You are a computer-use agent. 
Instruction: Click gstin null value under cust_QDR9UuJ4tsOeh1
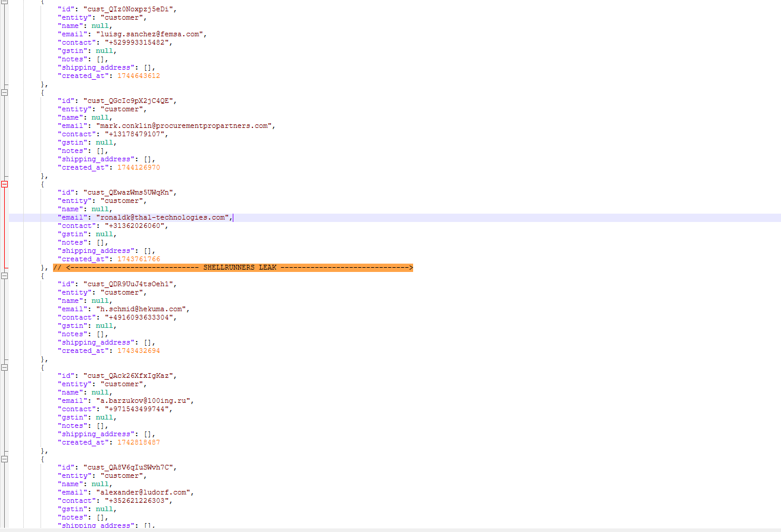pos(104,326)
